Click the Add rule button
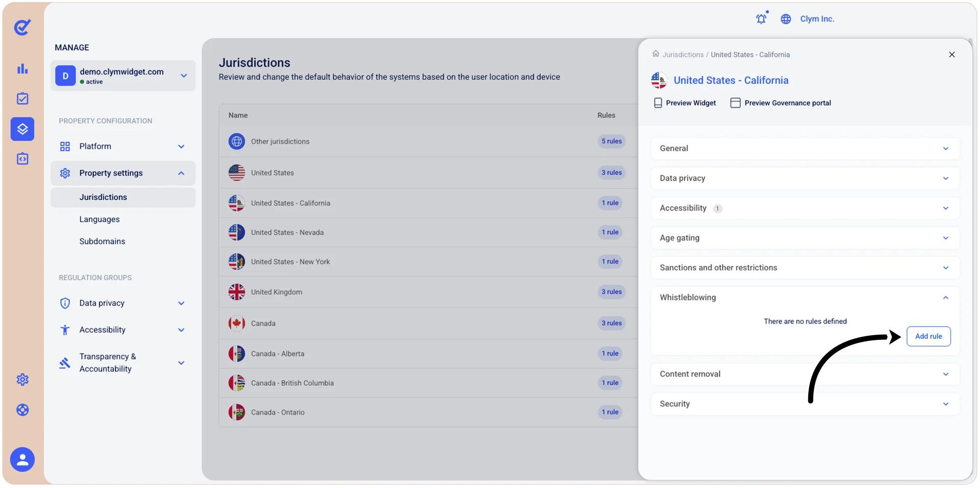 (928, 336)
